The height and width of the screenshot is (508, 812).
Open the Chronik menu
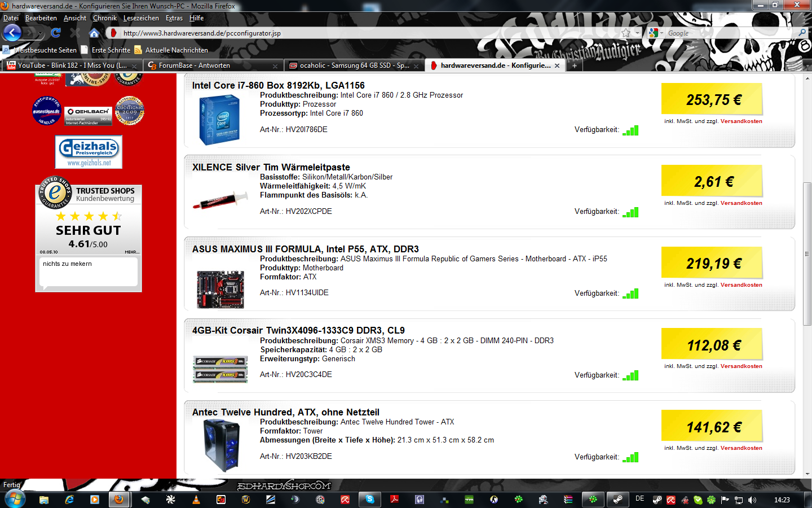[x=105, y=18]
